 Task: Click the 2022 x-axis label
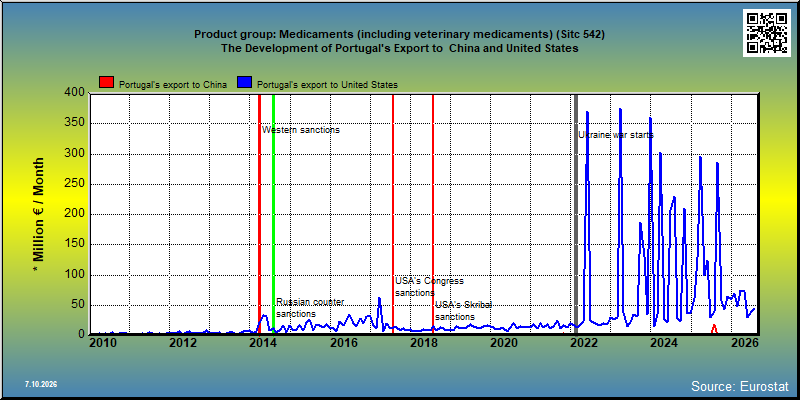coord(584,342)
